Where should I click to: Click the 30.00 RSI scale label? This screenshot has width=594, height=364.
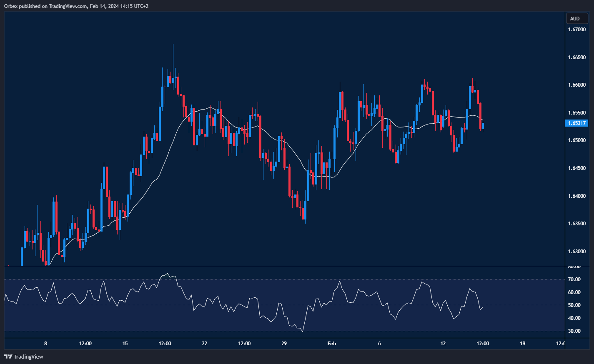[574, 331]
